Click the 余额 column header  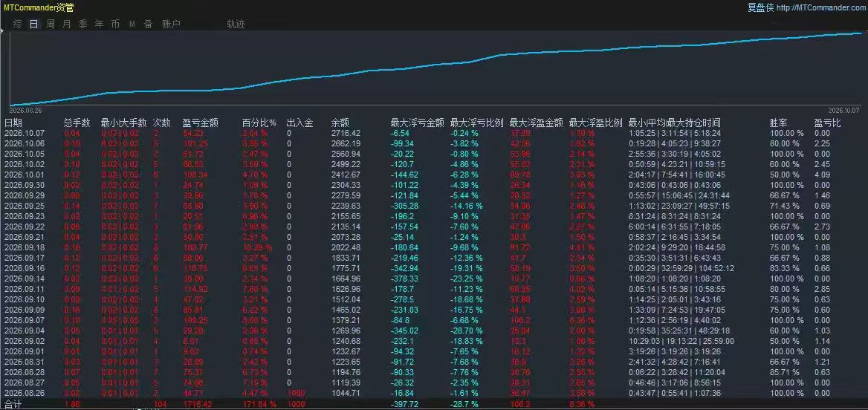pos(340,123)
